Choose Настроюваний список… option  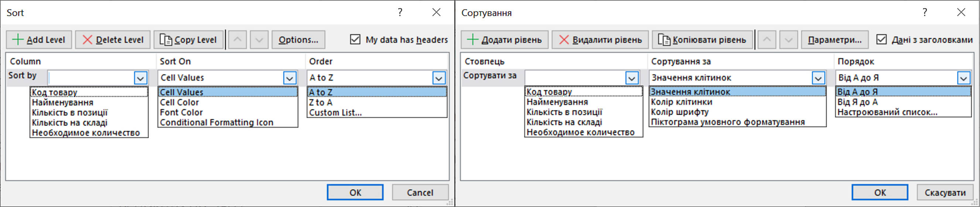click(x=904, y=112)
